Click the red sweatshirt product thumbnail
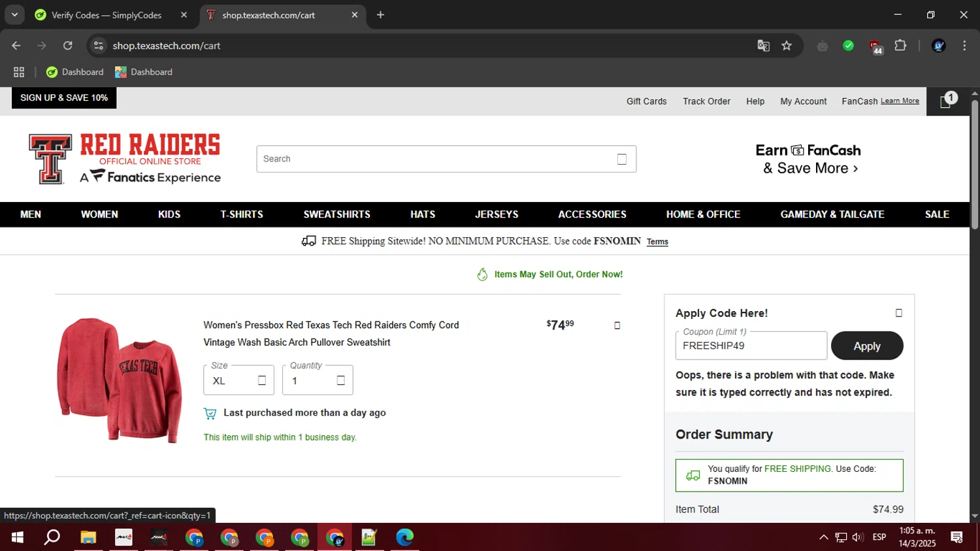This screenshot has height=551, width=980. coord(120,380)
